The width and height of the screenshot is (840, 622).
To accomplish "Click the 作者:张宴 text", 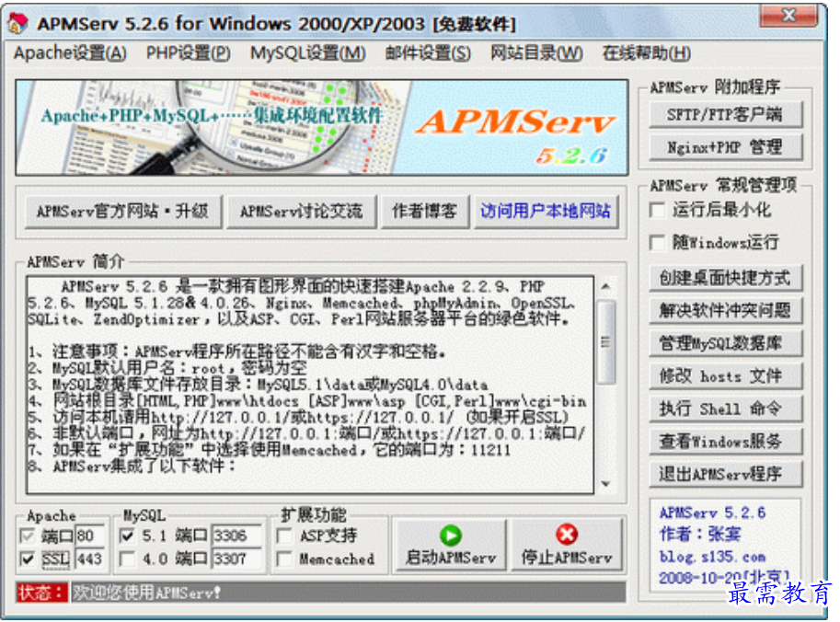I will 700,534.
